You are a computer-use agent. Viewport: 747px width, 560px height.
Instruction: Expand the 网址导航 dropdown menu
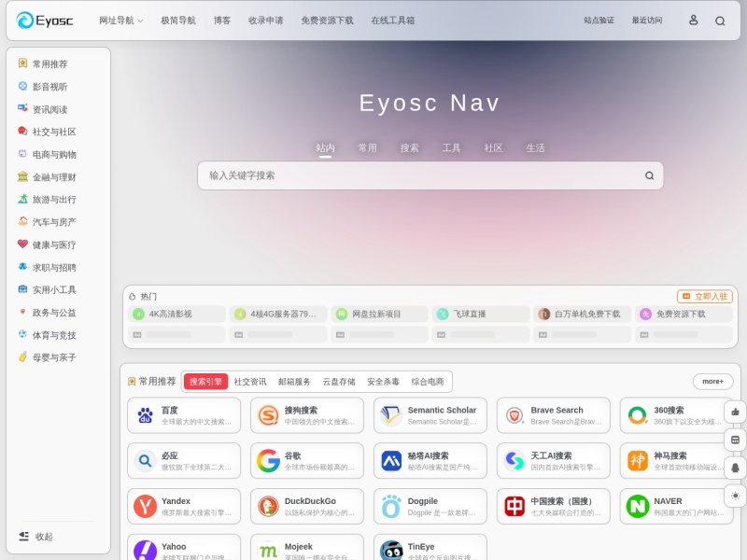pyautogui.click(x=120, y=21)
